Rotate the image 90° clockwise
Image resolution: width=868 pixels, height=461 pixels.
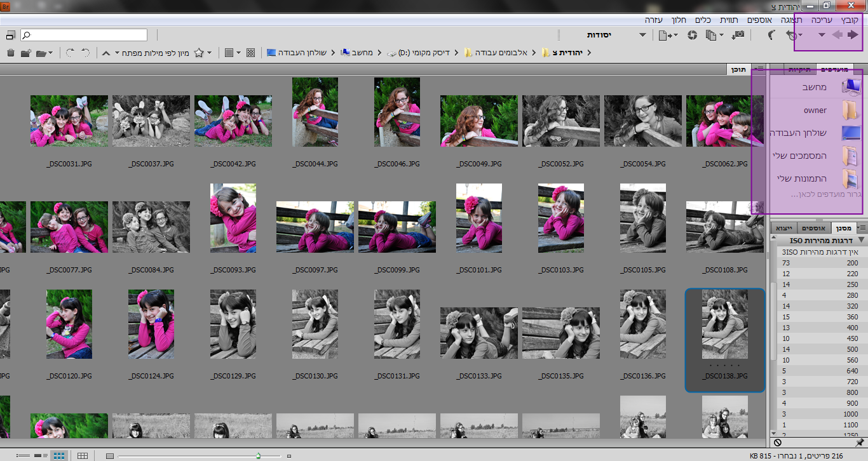tap(70, 53)
